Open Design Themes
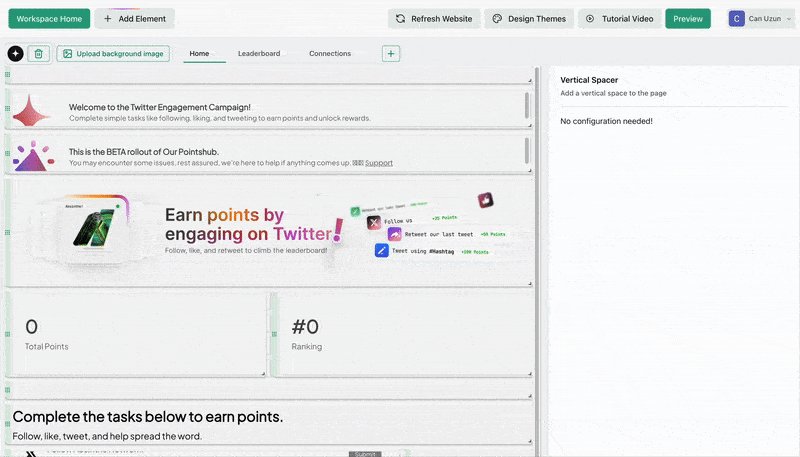Viewport: 800px width, 457px height. coord(529,19)
